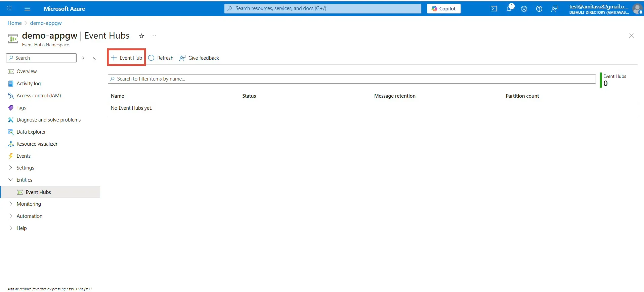Click the Activity log icon
This screenshot has height=292, width=644.
(x=11, y=84)
